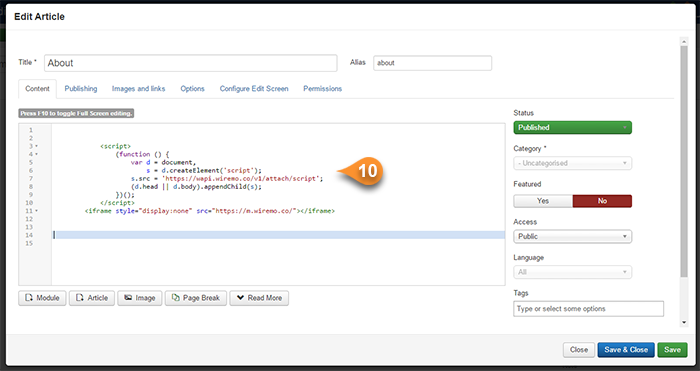Click the Article insert button
Screen dimensions: 700x371
tap(92, 298)
